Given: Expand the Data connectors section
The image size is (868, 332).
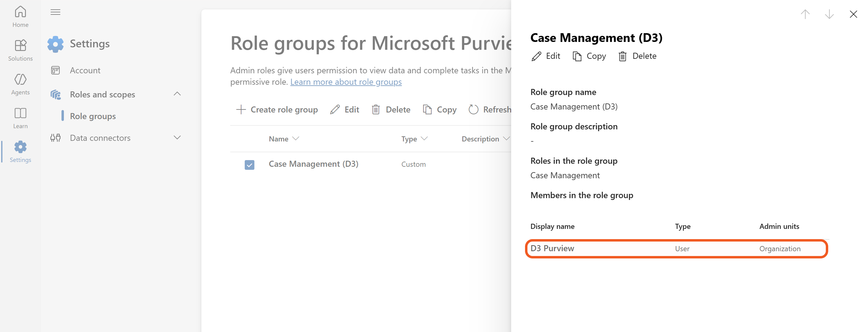Looking at the screenshot, I should [x=177, y=138].
